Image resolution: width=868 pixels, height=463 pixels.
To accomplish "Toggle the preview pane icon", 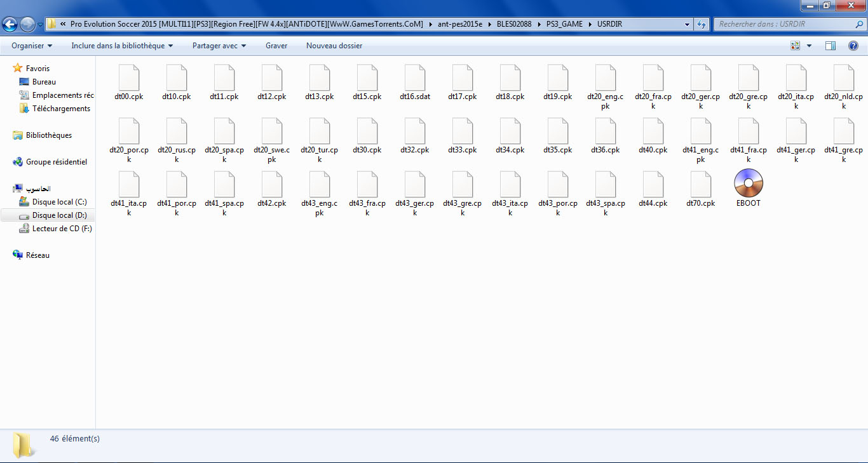I will click(830, 46).
